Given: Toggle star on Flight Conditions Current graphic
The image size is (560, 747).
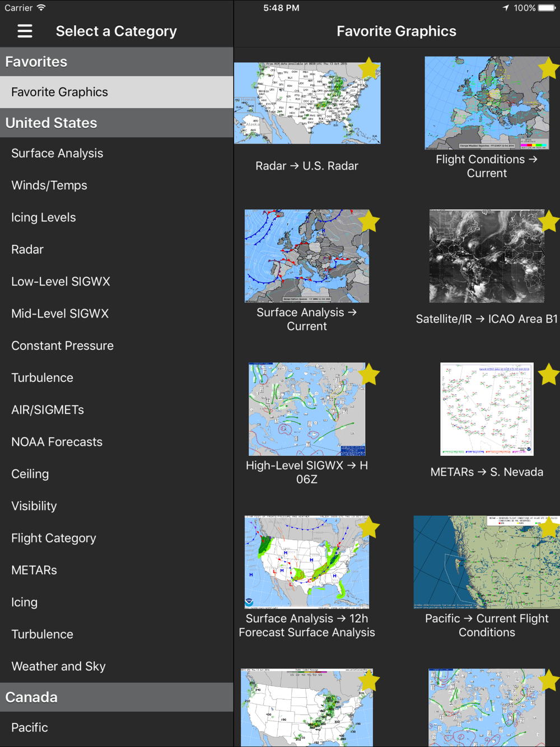Looking at the screenshot, I should coord(549,68).
